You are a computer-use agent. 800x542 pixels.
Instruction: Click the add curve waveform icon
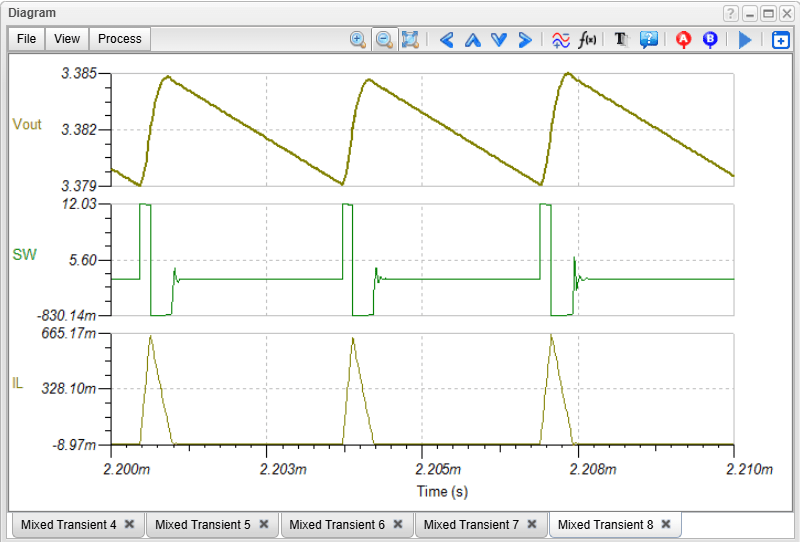561,39
